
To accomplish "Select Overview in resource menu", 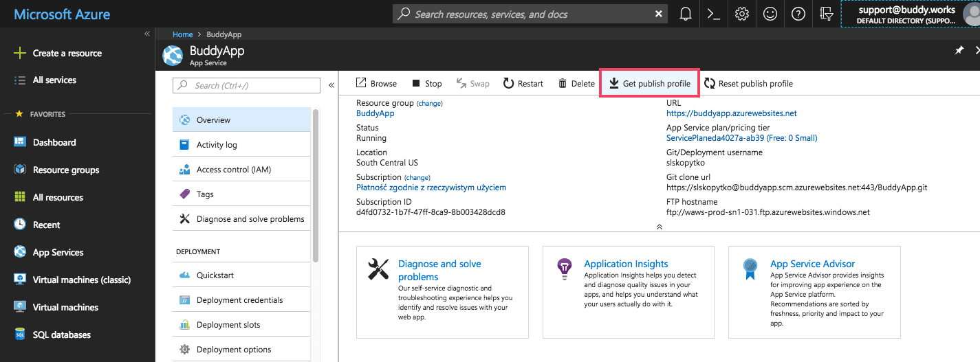I will [241, 120].
